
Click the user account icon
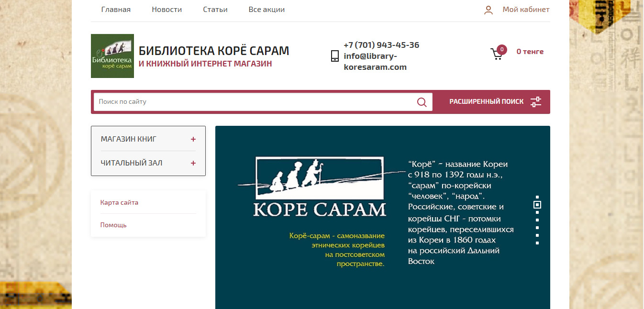pyautogui.click(x=488, y=10)
